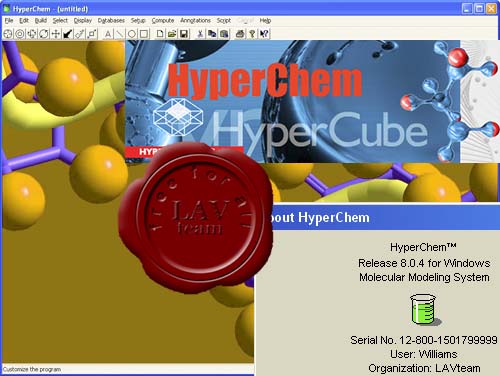This screenshot has width=500, height=376.
Task: Click the Print toolbar icon
Action: [240, 34]
